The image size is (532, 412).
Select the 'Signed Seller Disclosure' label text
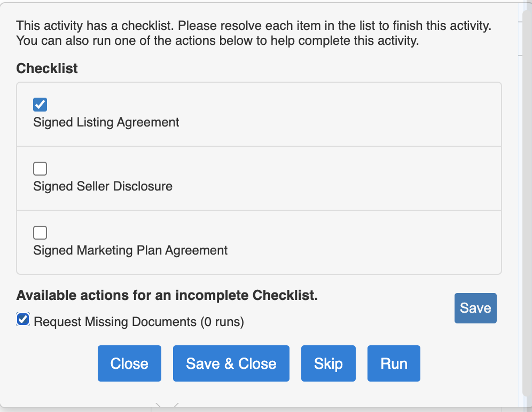[x=103, y=186]
